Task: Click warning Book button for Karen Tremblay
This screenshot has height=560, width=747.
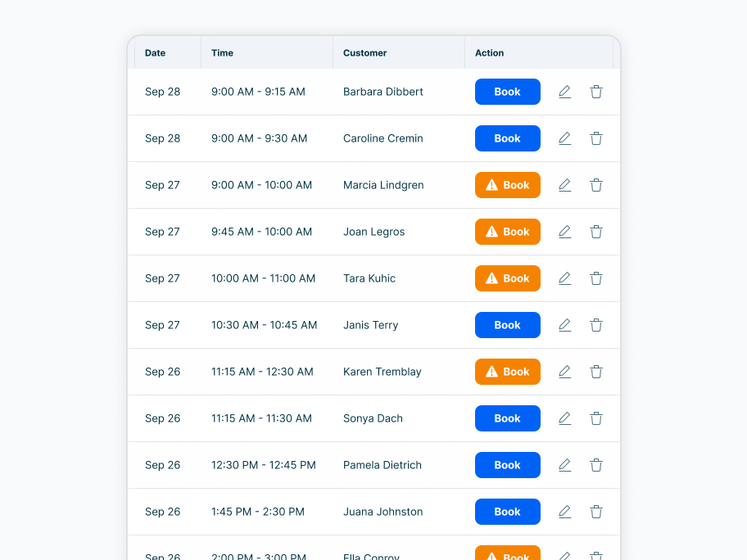Action: point(507,372)
